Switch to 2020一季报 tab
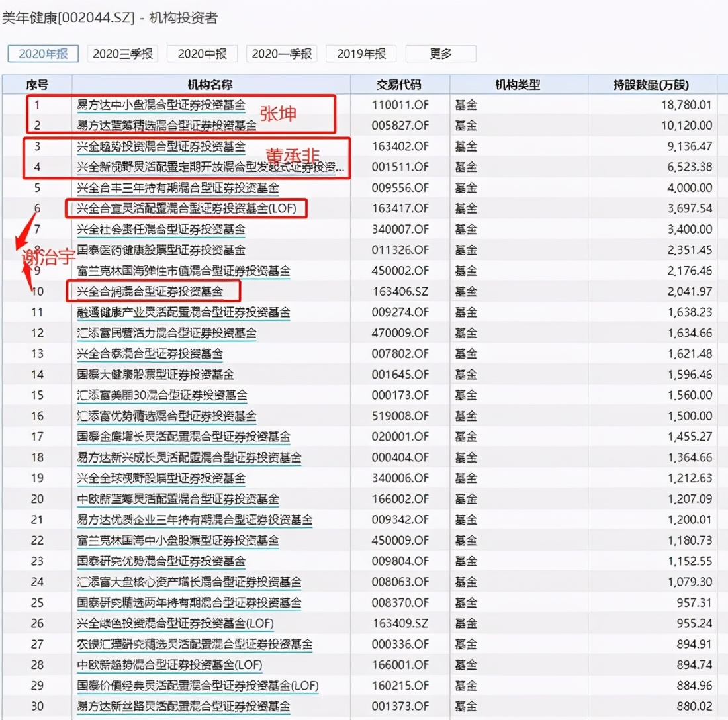The height and width of the screenshot is (720, 728). [x=281, y=54]
